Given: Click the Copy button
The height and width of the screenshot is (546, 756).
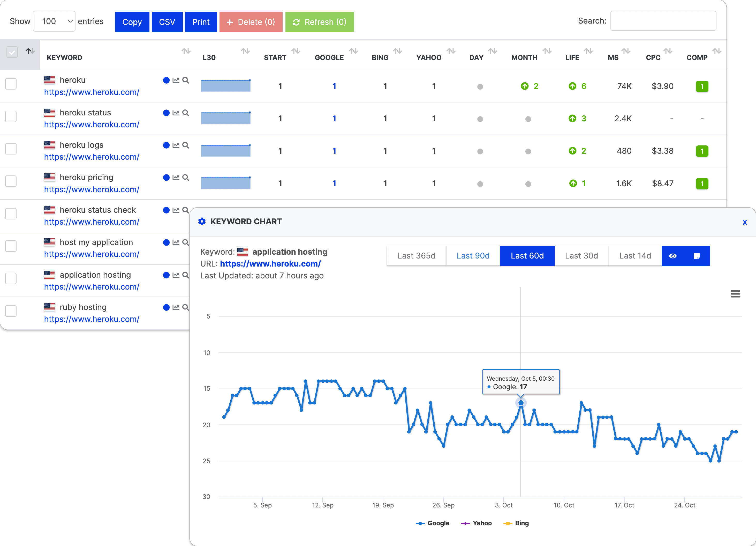Looking at the screenshot, I should point(132,22).
